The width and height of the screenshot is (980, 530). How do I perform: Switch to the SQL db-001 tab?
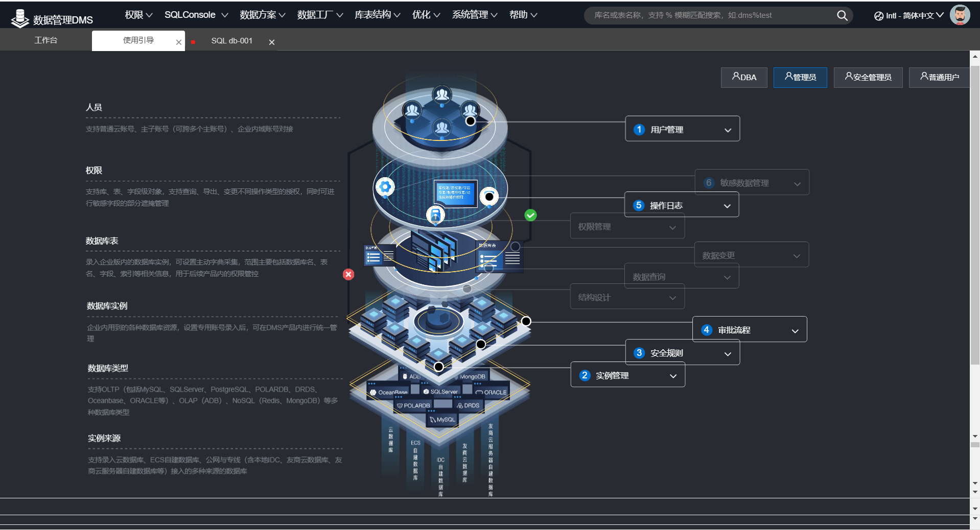pyautogui.click(x=232, y=41)
